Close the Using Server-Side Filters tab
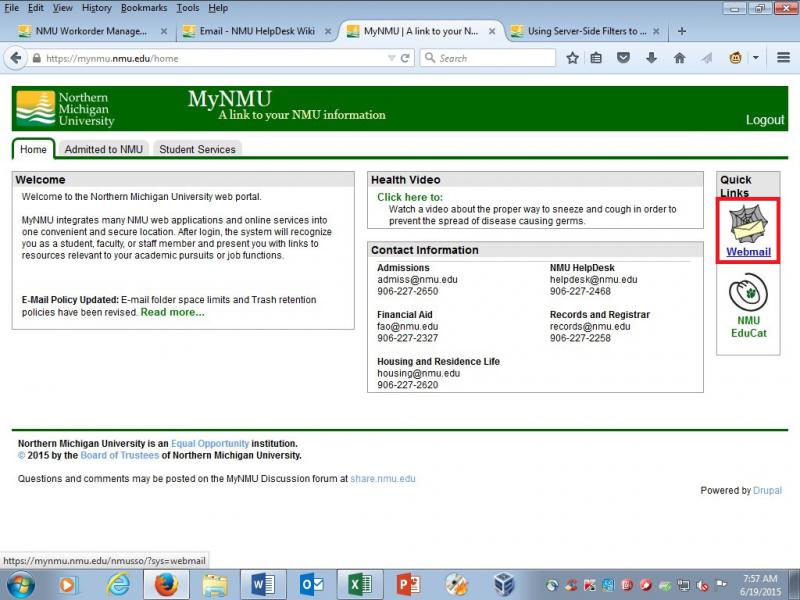Image resolution: width=800 pixels, height=600 pixels. pos(656,31)
